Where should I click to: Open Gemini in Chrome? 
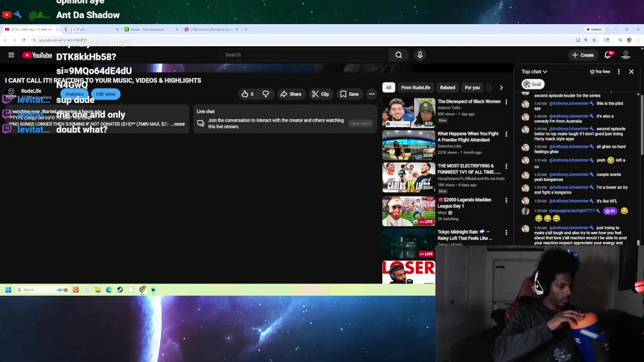pyautogui.click(x=594, y=29)
